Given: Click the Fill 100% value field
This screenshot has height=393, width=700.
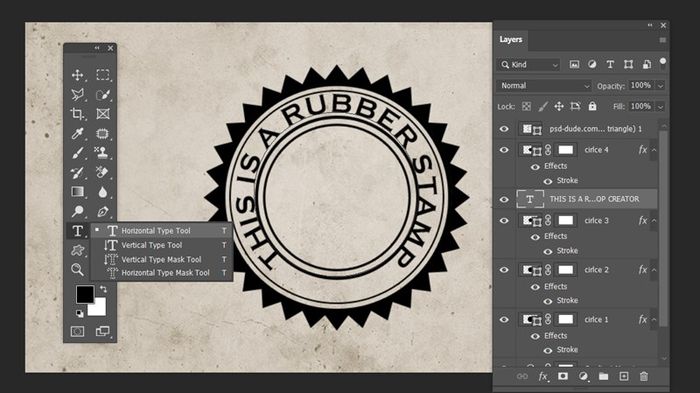Looking at the screenshot, I should click(x=641, y=106).
